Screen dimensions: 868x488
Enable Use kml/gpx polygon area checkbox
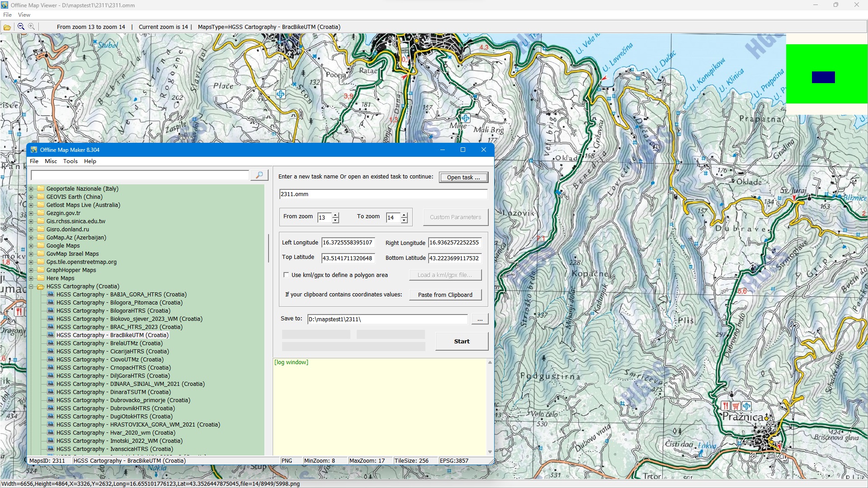pyautogui.click(x=286, y=275)
